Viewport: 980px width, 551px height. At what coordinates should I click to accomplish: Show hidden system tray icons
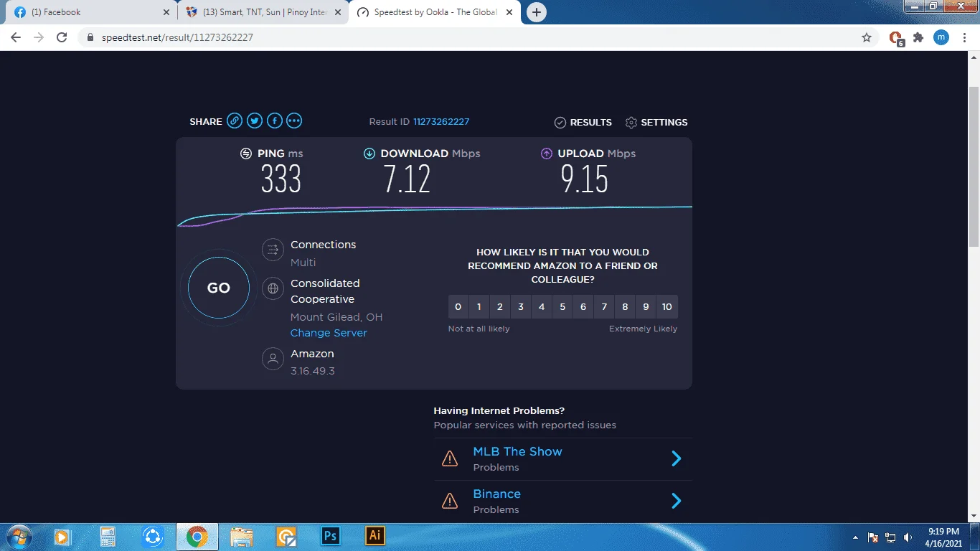855,537
